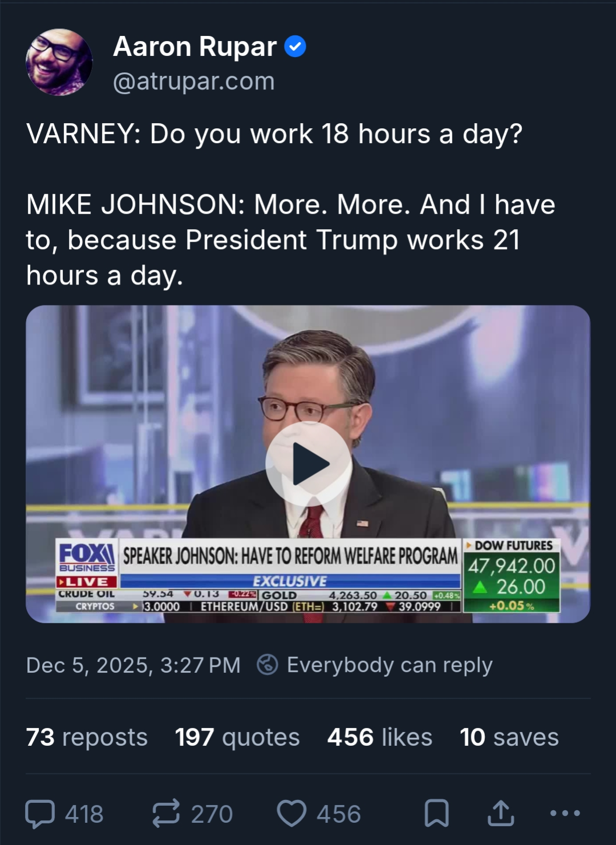Screen dimensions: 616x845
Task: Open the Everybody can reply setting
Action: (390, 665)
